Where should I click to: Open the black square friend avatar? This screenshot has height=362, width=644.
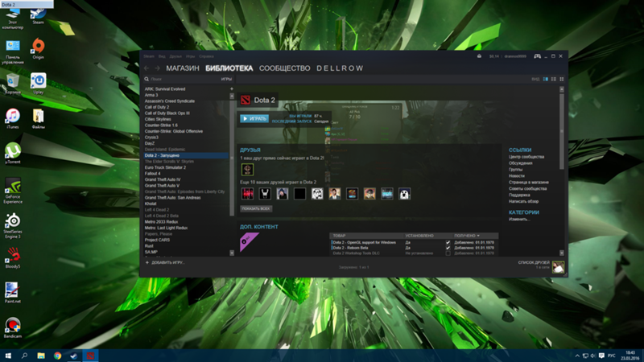(299, 194)
